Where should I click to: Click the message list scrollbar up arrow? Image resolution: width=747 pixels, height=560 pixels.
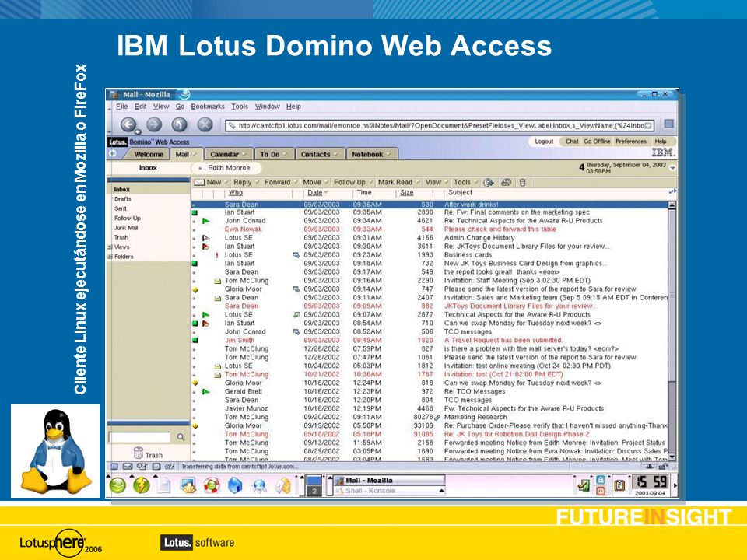click(672, 205)
